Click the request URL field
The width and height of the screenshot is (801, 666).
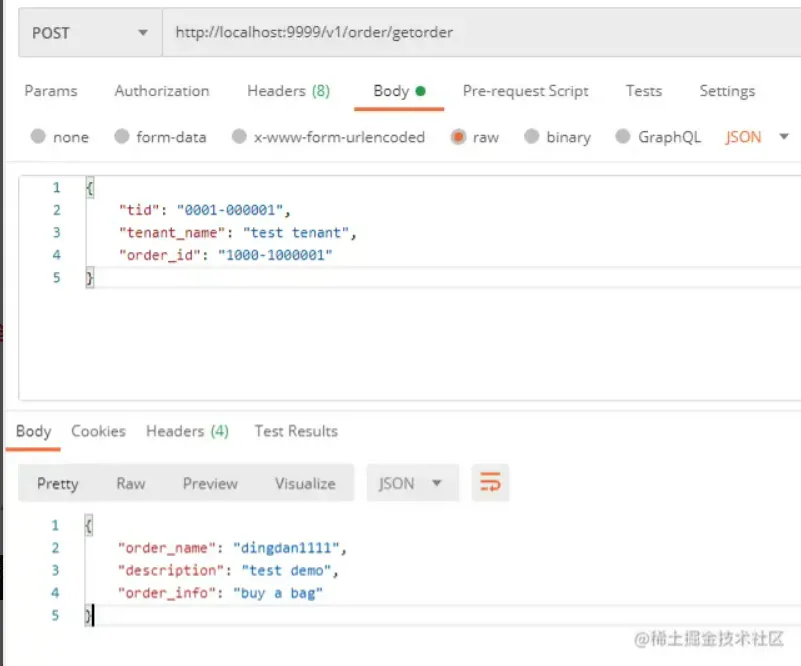(x=481, y=33)
